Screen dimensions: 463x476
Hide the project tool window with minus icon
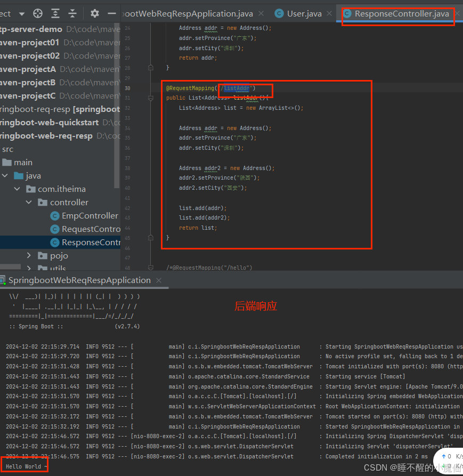click(112, 13)
